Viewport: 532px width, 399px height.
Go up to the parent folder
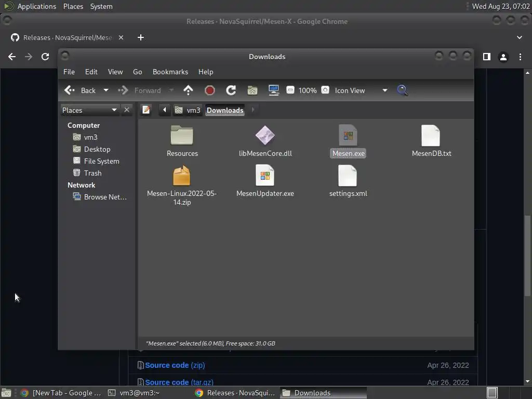(188, 90)
